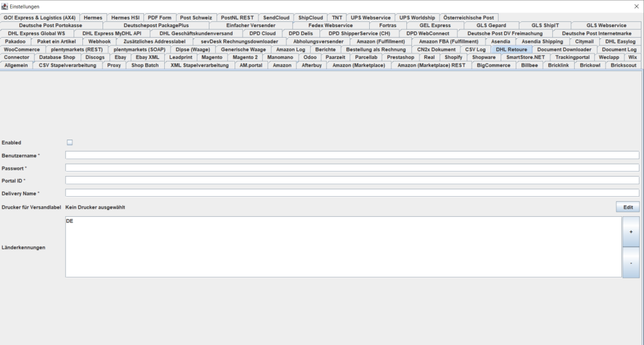Select SmartStore.NET tab
This screenshot has height=345, width=644.
[526, 57]
